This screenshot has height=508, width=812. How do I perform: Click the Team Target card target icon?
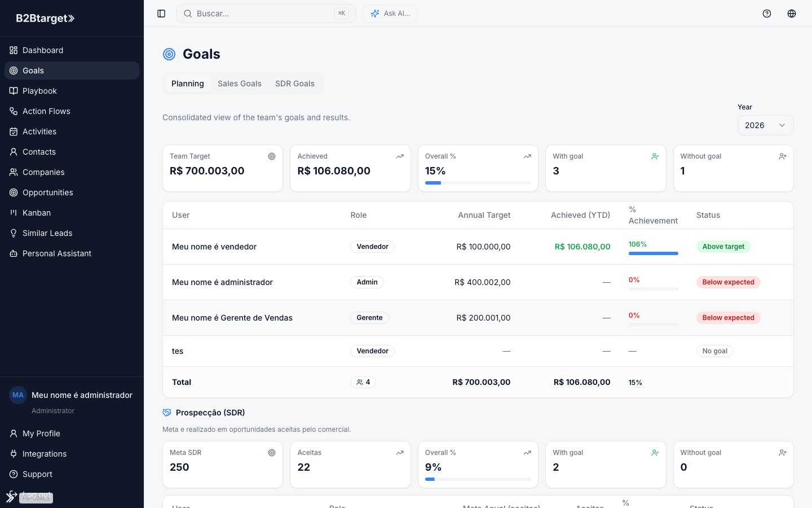[x=272, y=156]
